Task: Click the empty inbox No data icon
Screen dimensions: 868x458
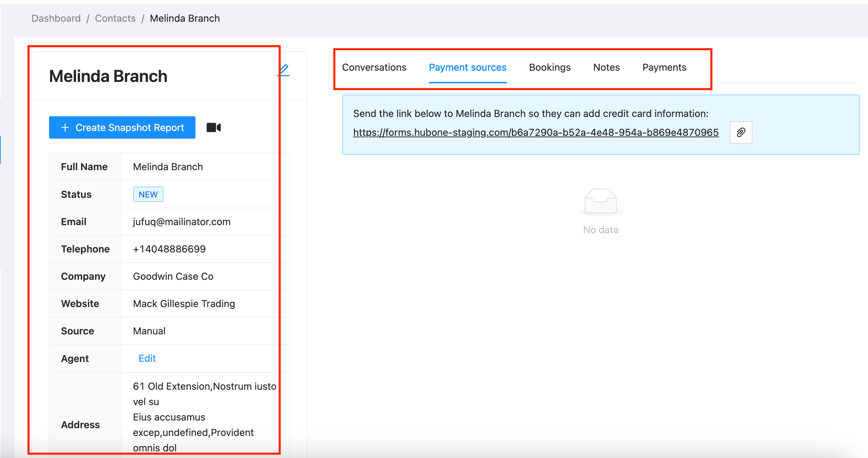Action: 600,202
